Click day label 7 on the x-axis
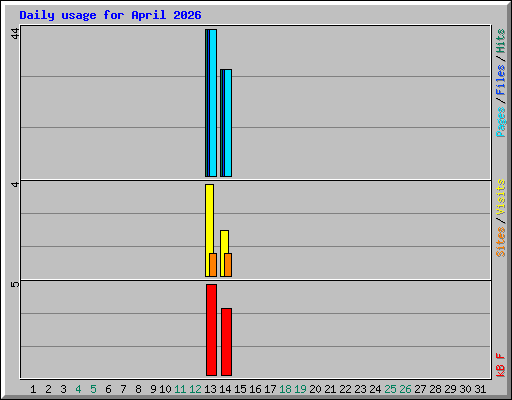This screenshot has width=512, height=400. point(123,389)
